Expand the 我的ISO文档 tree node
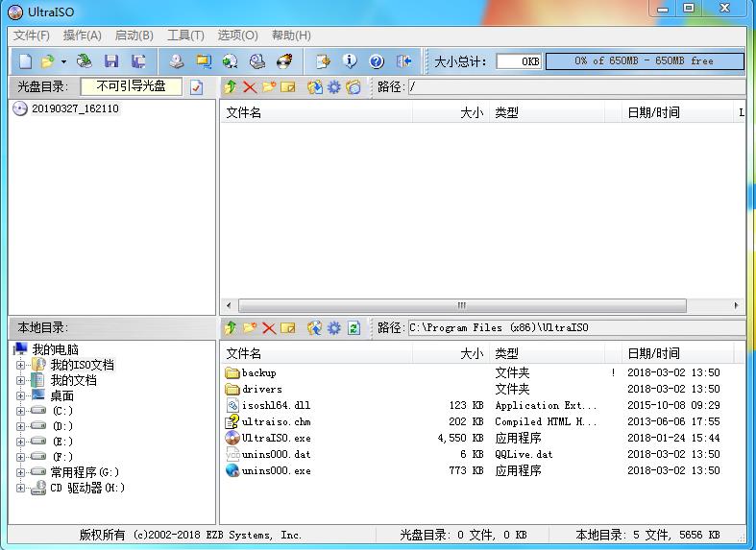The width and height of the screenshot is (756, 550). click(x=20, y=365)
